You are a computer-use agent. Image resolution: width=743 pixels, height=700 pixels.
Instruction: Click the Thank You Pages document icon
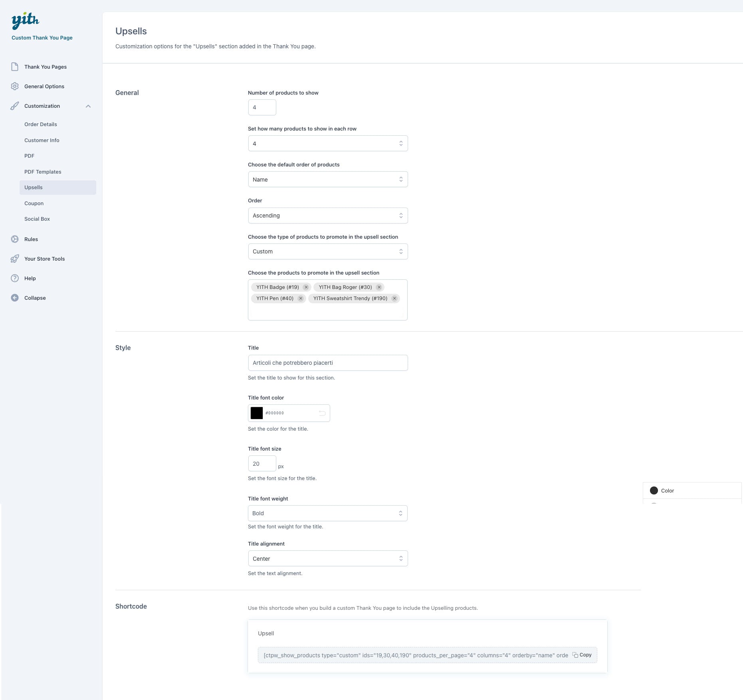tap(15, 67)
